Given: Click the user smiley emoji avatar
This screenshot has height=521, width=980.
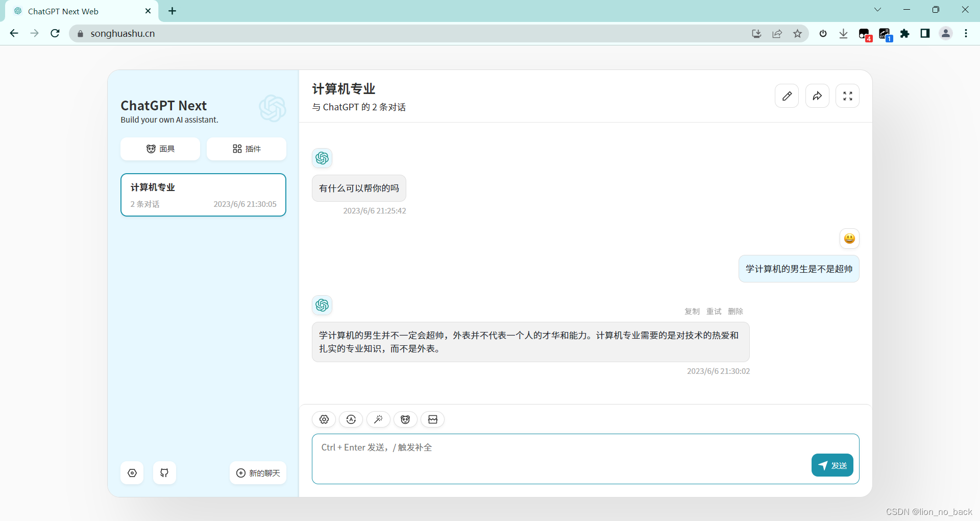Looking at the screenshot, I should (x=849, y=239).
